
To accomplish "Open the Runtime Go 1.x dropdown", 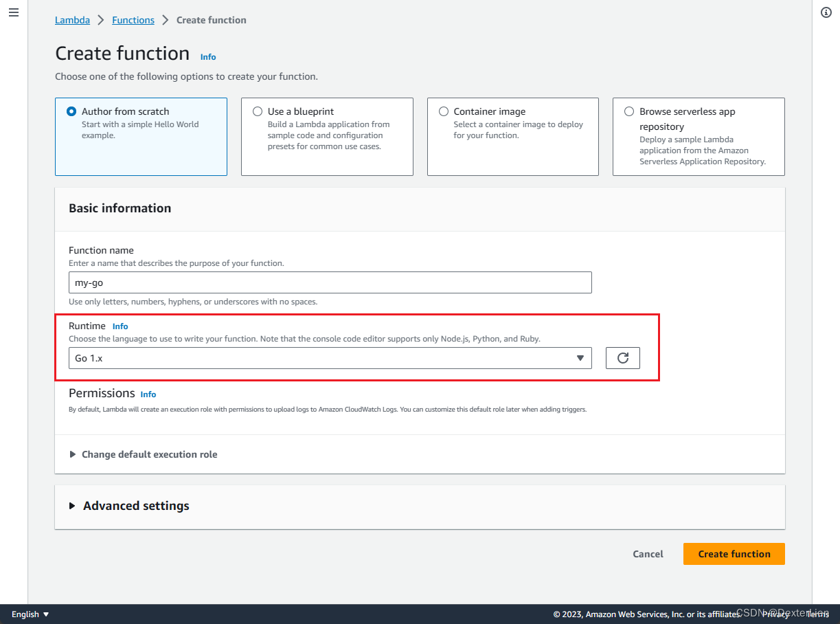I will [x=330, y=358].
